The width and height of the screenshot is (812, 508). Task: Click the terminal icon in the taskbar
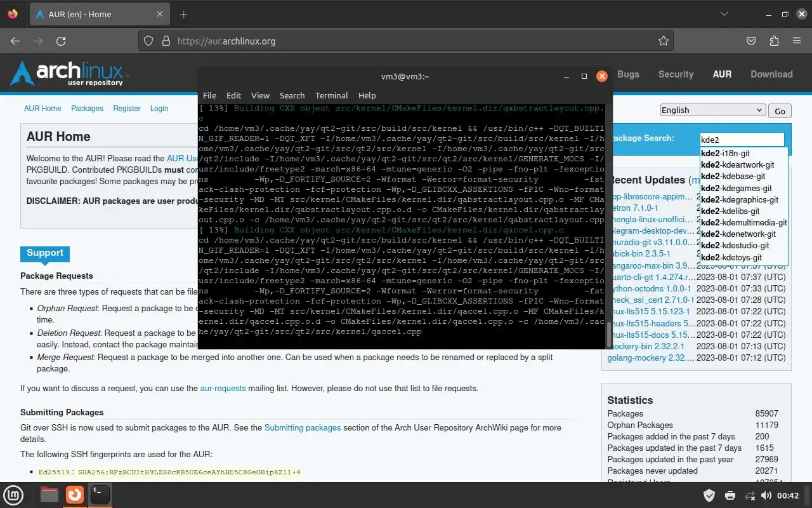(100, 495)
